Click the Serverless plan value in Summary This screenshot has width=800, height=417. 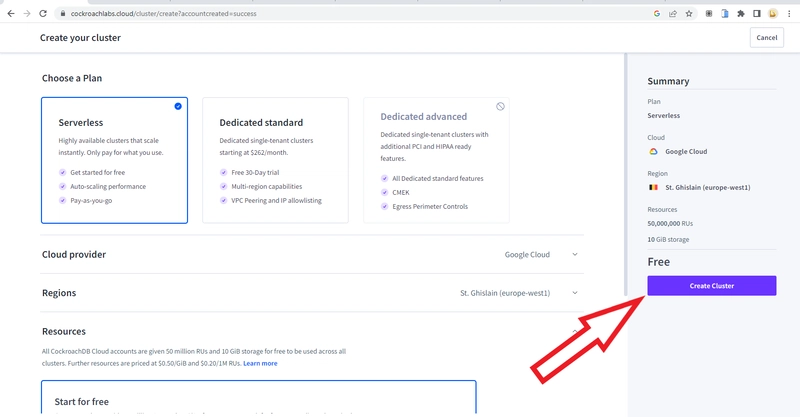(x=663, y=116)
